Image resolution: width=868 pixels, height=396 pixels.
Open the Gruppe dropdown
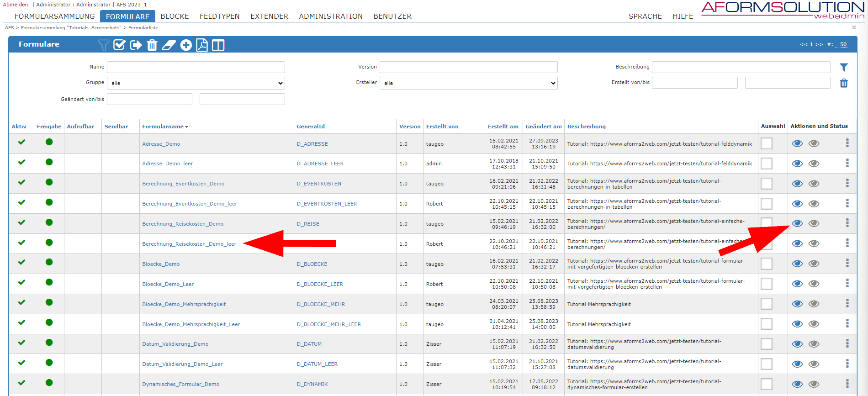pyautogui.click(x=196, y=83)
